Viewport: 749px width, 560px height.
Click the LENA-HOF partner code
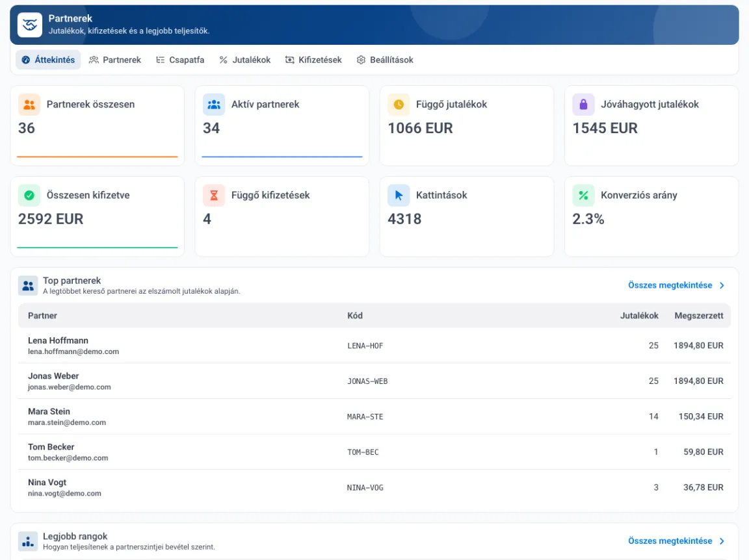(x=365, y=346)
